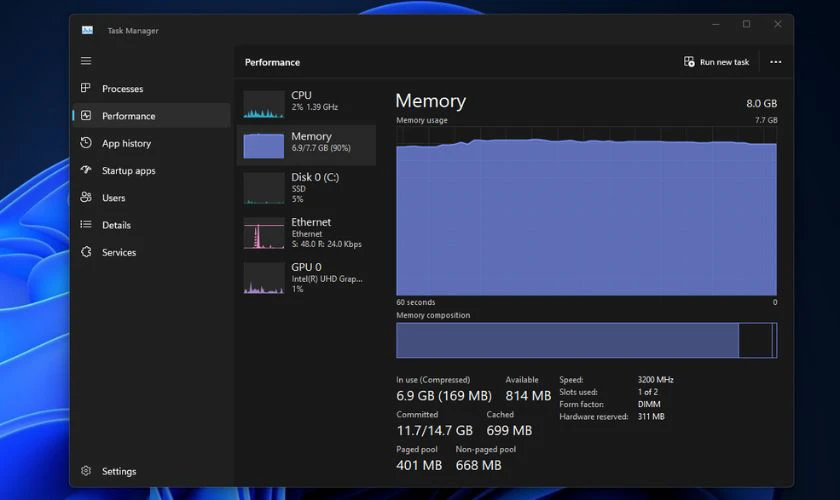The width and height of the screenshot is (840, 500).
Task: Click the Non-paged pool value 668 MB
Action: coord(478,465)
